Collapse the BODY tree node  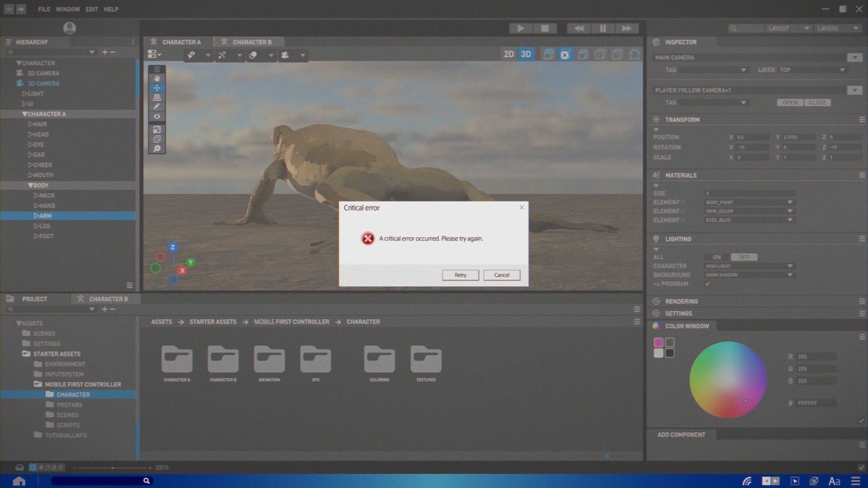[30, 185]
